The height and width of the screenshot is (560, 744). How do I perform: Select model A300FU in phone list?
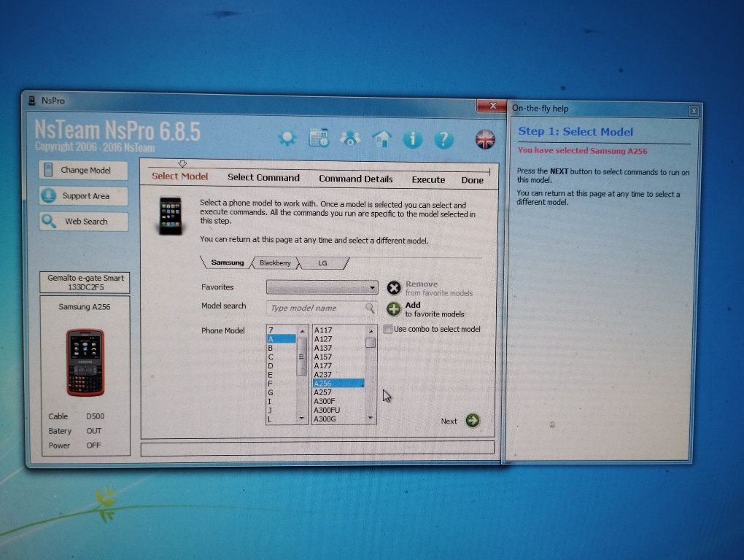[x=338, y=411]
